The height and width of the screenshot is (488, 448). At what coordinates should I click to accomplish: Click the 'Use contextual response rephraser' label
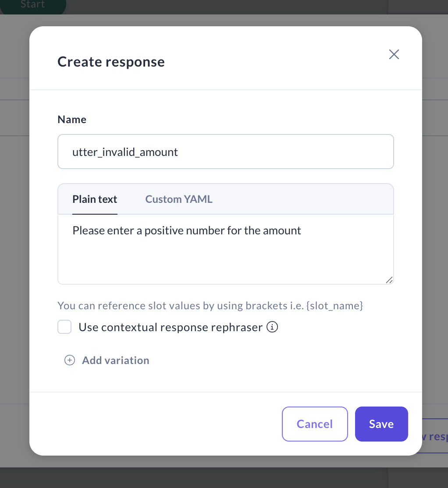pyautogui.click(x=170, y=327)
